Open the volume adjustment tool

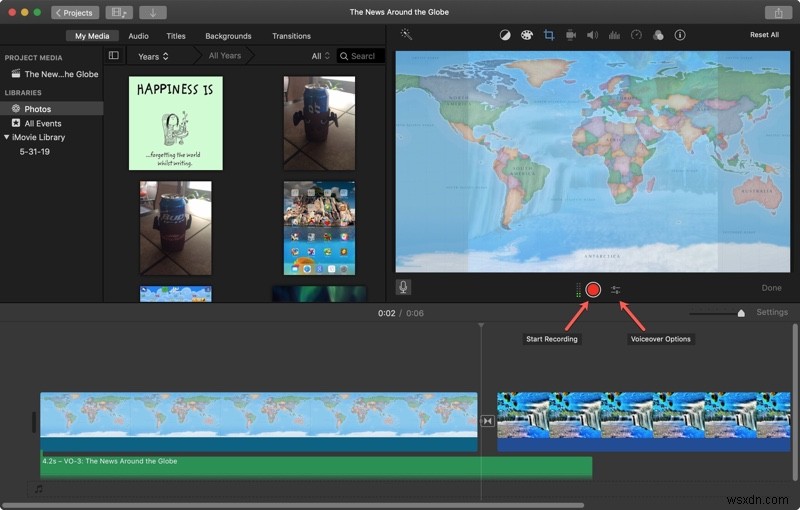(x=592, y=35)
